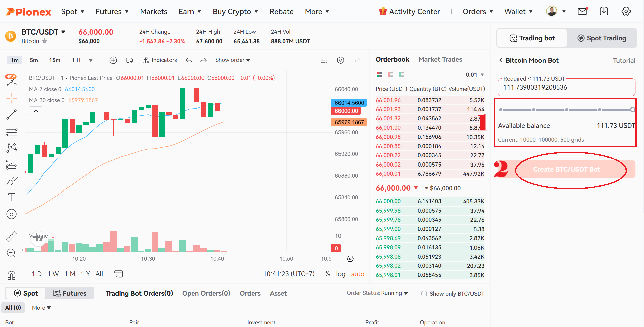Add a compare symbol with plus icon

[x=113, y=60]
